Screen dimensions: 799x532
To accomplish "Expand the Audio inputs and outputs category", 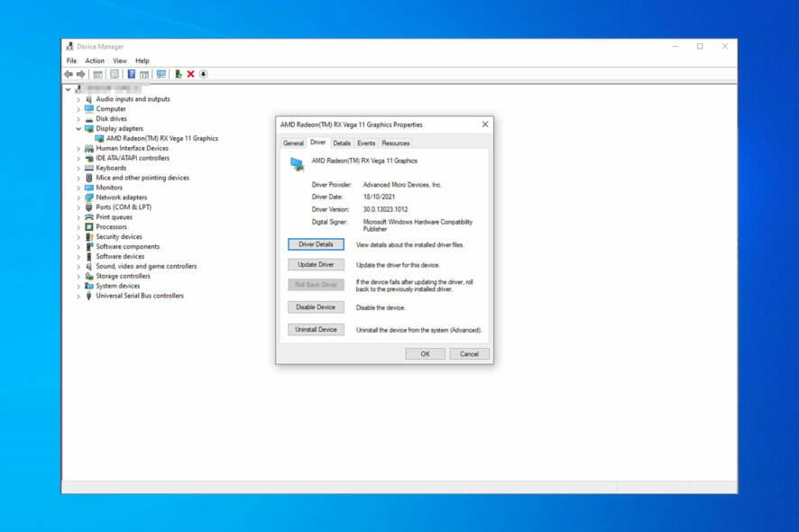I will tap(78, 99).
